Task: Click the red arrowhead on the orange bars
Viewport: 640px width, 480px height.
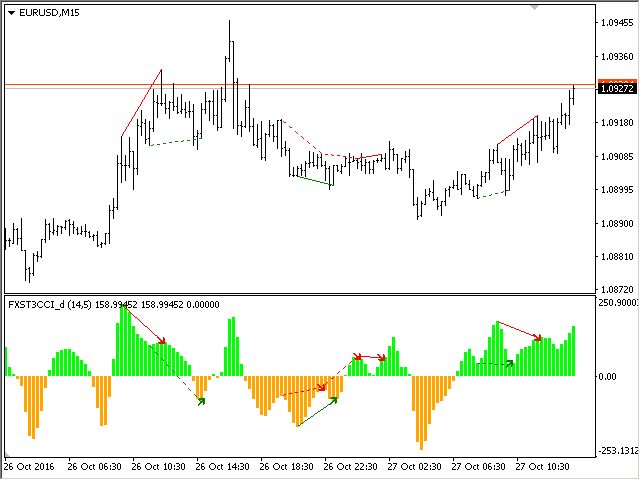Action: [x=322, y=388]
